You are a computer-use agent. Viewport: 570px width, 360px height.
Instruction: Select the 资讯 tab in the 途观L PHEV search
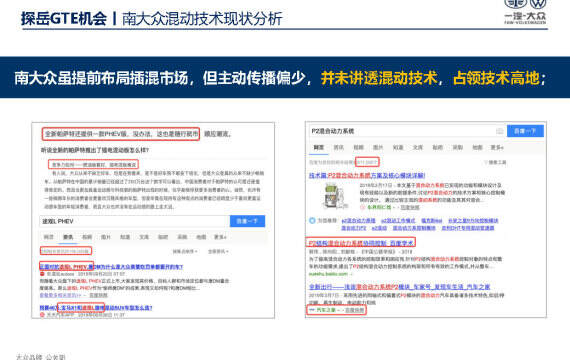(x=68, y=237)
